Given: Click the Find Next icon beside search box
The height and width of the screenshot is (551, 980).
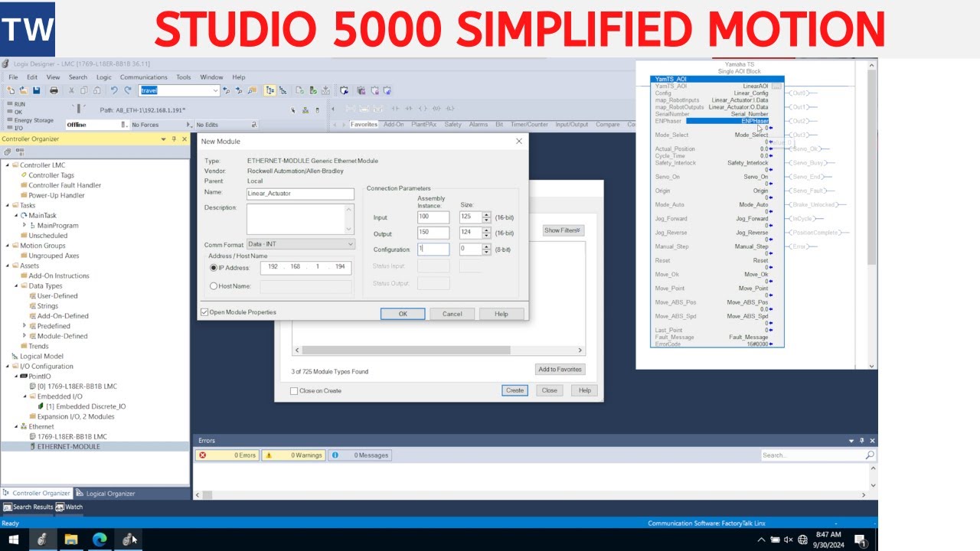Looking at the screenshot, I should click(x=240, y=90).
